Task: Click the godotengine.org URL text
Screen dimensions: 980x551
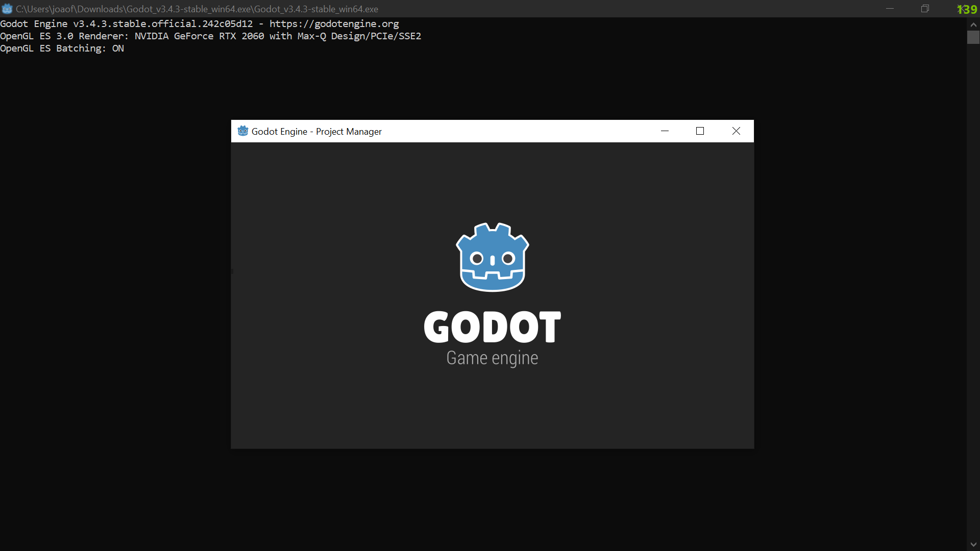Action: point(334,23)
